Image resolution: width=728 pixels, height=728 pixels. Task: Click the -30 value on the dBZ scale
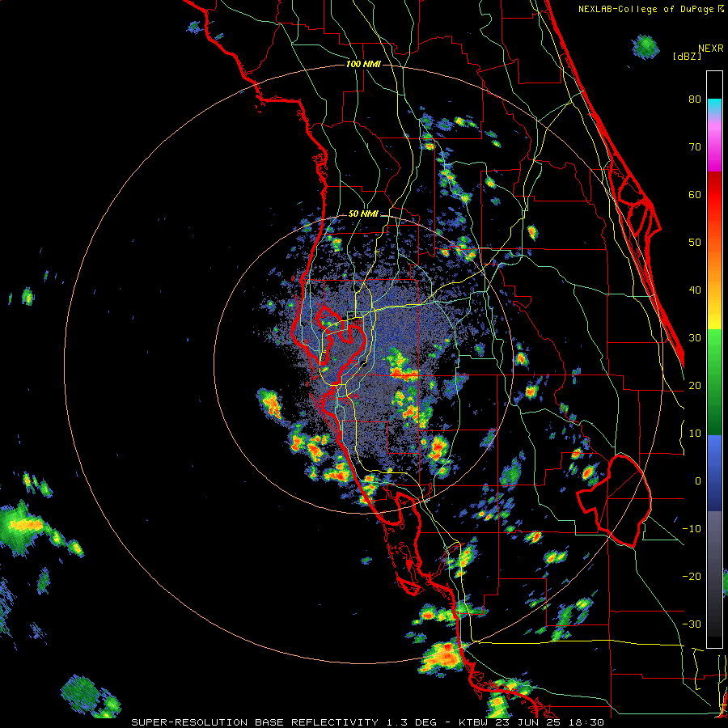692,624
